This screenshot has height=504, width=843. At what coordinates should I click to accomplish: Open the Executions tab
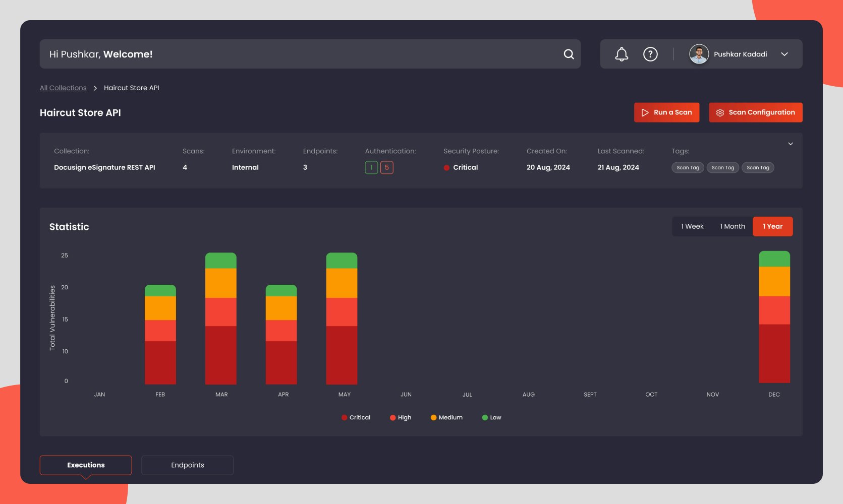86,465
